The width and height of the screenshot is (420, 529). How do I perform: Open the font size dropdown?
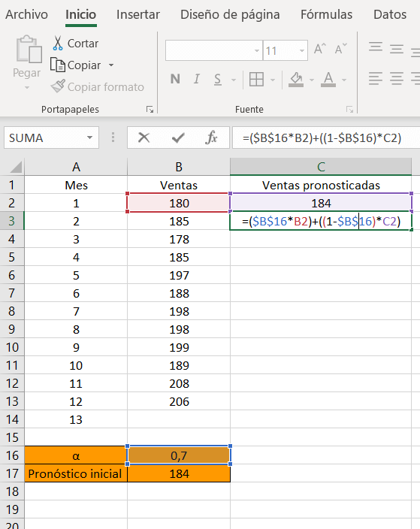(302, 50)
